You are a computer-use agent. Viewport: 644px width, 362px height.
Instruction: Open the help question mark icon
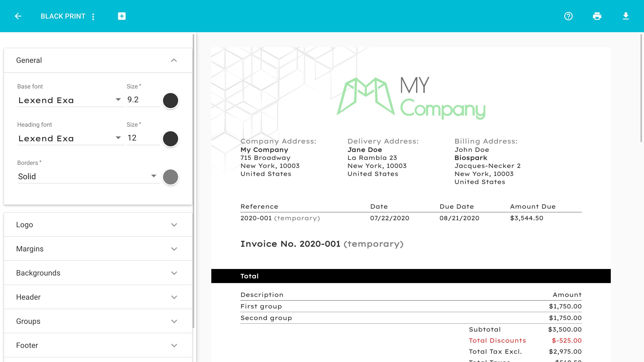point(568,16)
